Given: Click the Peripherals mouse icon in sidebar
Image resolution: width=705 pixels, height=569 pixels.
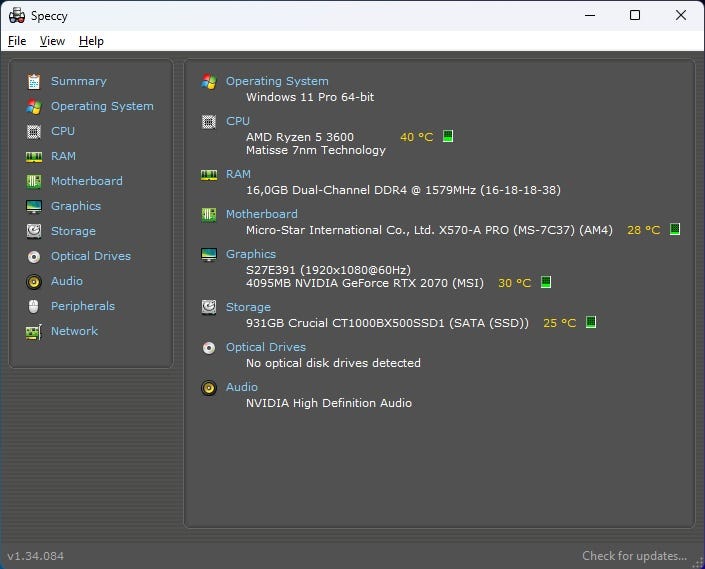Looking at the screenshot, I should (x=34, y=307).
